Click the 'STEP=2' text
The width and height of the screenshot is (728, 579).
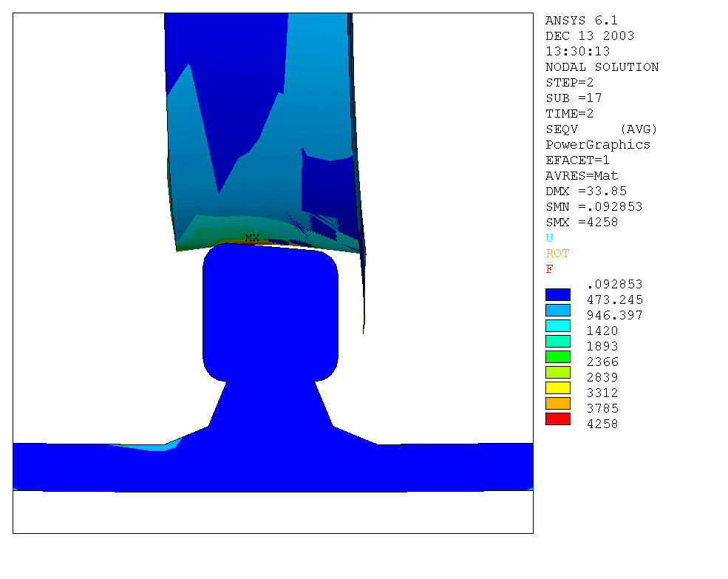click(x=570, y=83)
